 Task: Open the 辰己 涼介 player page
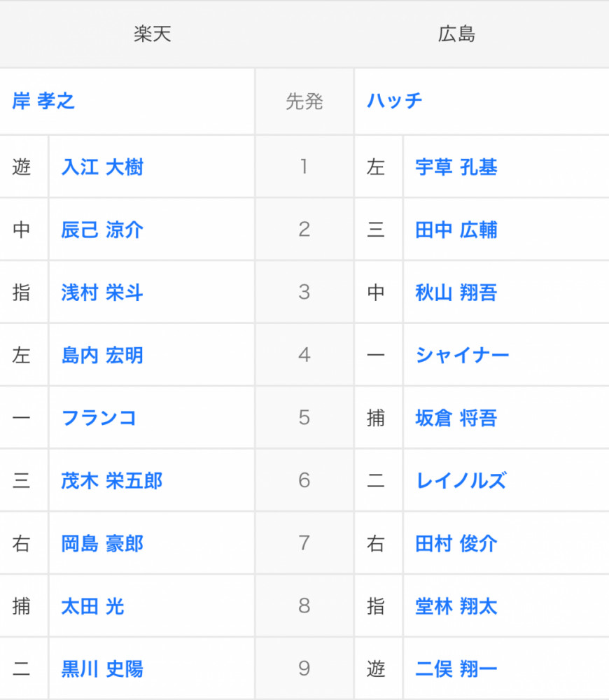point(102,230)
